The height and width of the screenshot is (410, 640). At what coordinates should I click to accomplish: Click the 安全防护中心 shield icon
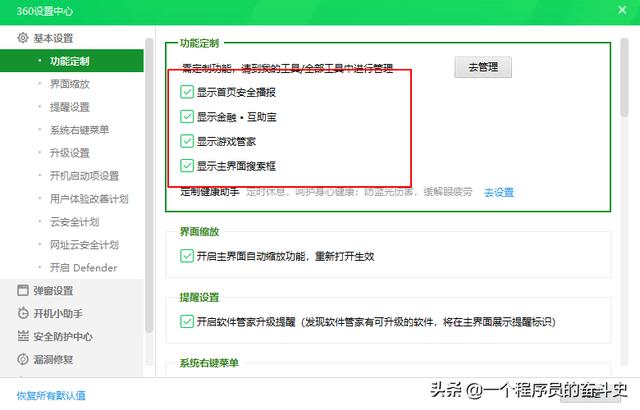23,337
